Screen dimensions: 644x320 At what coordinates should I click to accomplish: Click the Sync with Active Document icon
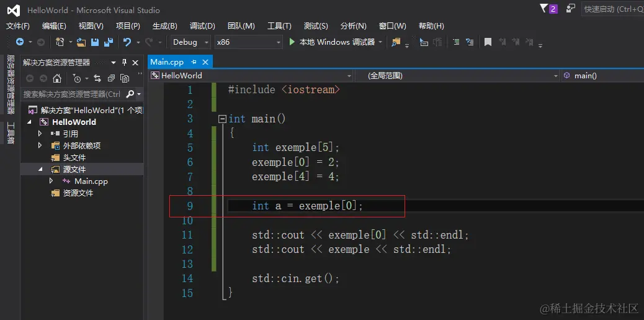[x=97, y=78]
